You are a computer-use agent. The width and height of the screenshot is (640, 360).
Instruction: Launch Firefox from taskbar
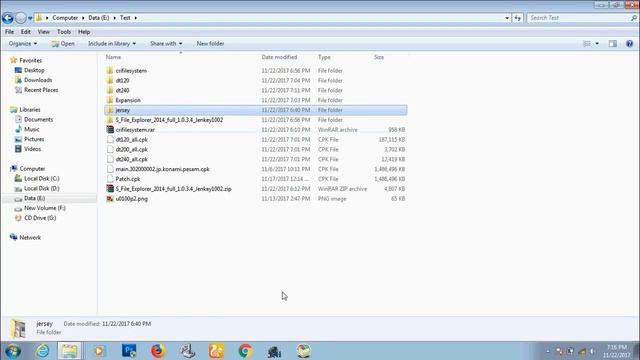click(x=158, y=351)
